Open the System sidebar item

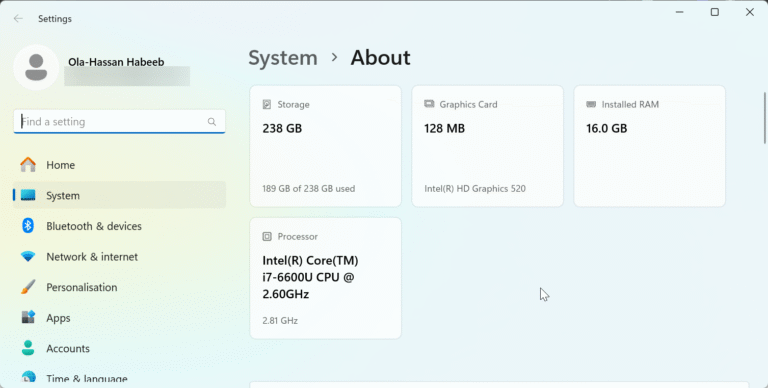(x=120, y=195)
